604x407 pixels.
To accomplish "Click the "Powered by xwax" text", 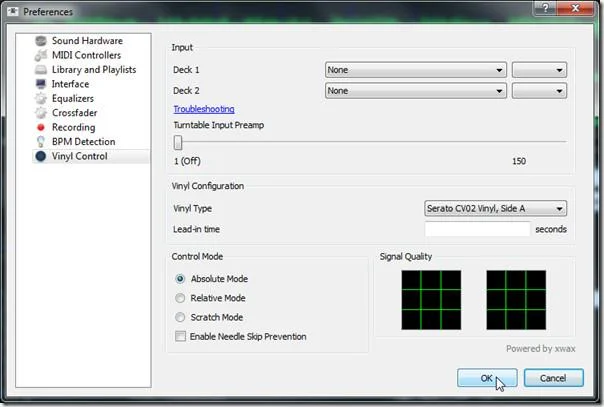I will [540, 349].
